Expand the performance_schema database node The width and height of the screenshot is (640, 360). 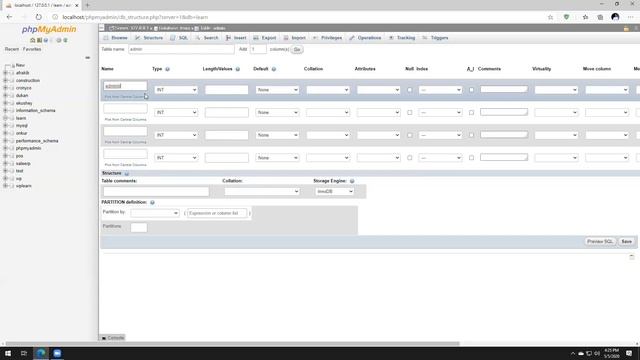(5, 141)
